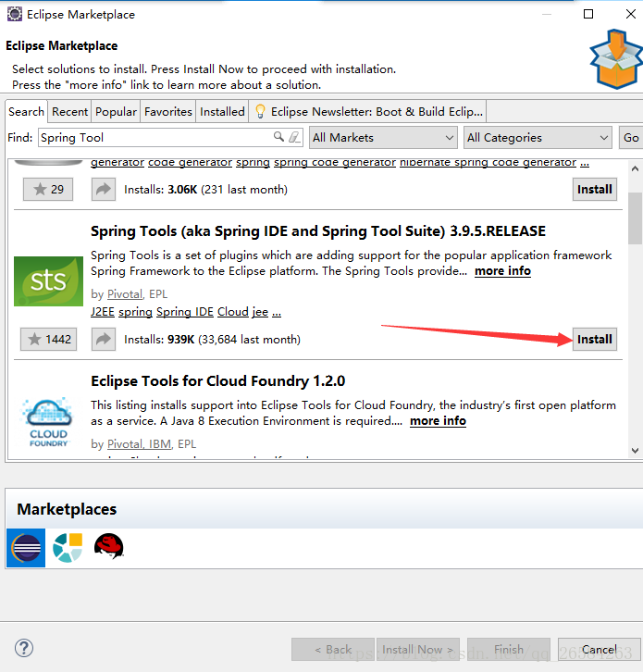Click the Spring IDE tag link
Image resolution: width=643 pixels, height=672 pixels.
(185, 312)
